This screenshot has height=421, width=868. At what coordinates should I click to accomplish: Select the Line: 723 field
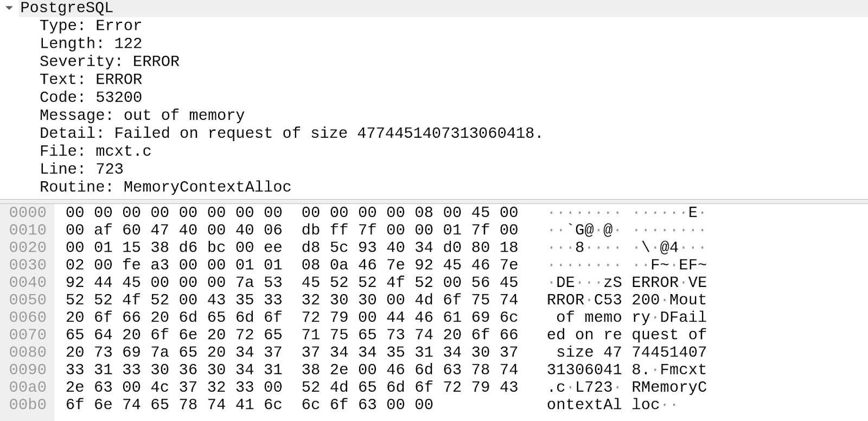(81, 169)
